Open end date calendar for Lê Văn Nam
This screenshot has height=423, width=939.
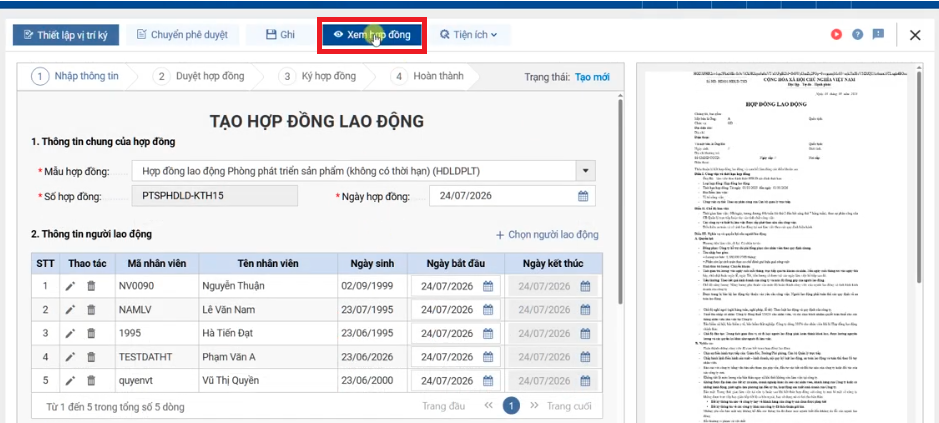click(x=585, y=310)
